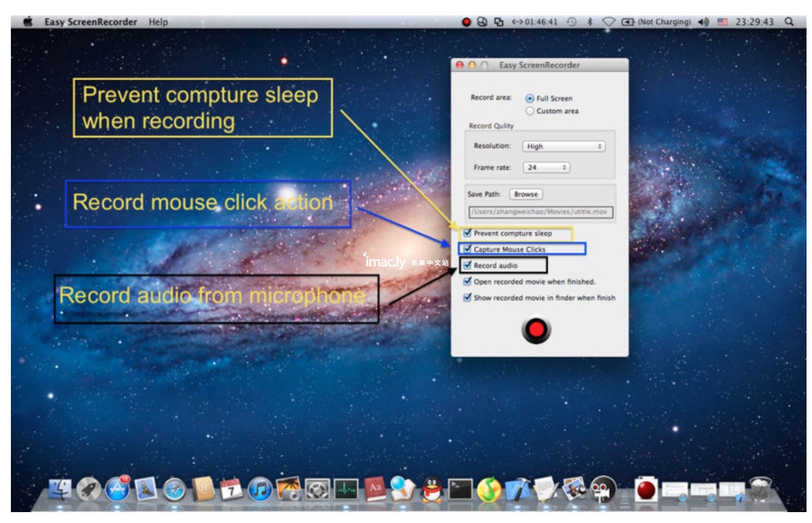Open the Frame rate dropdown showing 24

click(546, 167)
